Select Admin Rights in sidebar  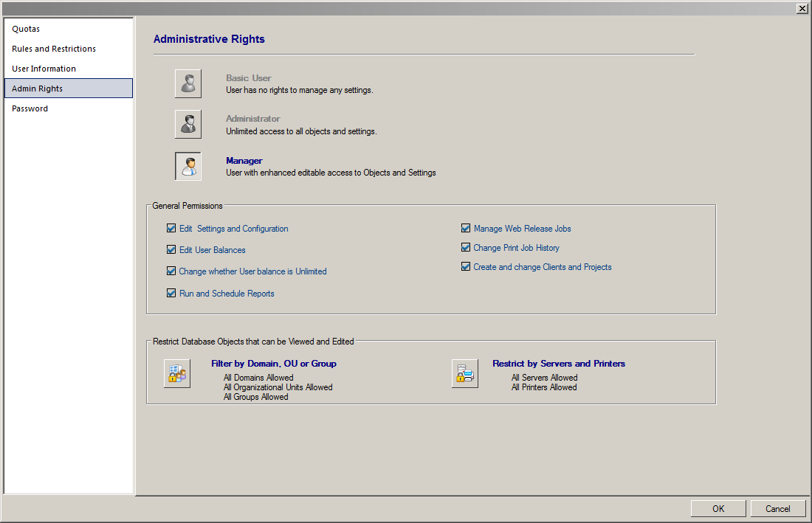[69, 89]
